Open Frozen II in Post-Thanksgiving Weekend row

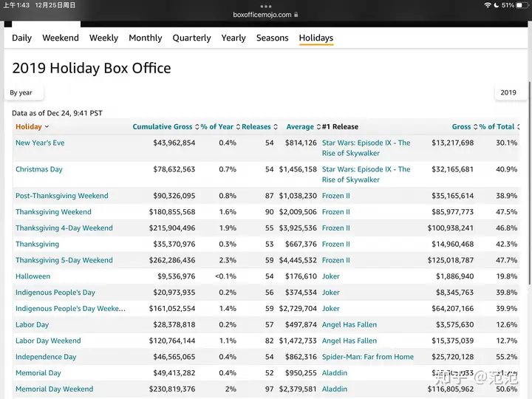(336, 196)
